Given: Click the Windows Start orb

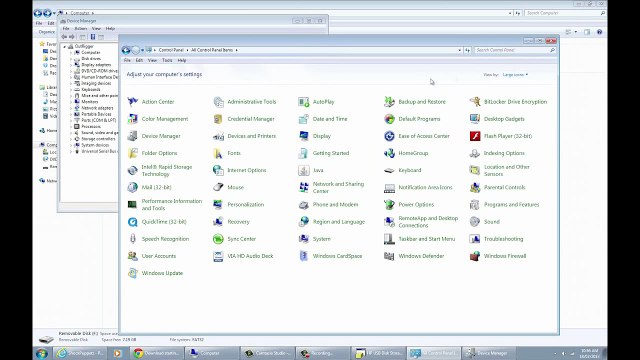Looking at the screenshot, I should point(42,353).
